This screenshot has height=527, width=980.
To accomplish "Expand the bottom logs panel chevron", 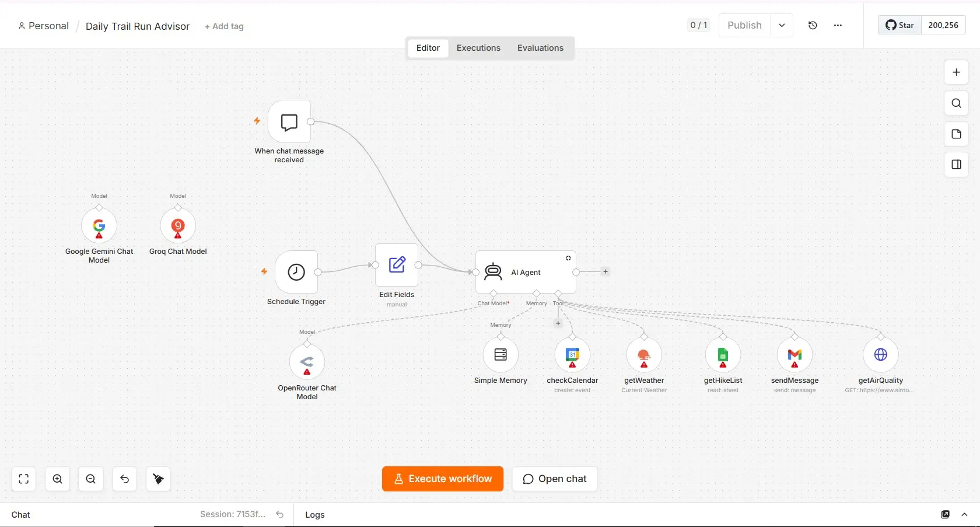I will tap(964, 515).
